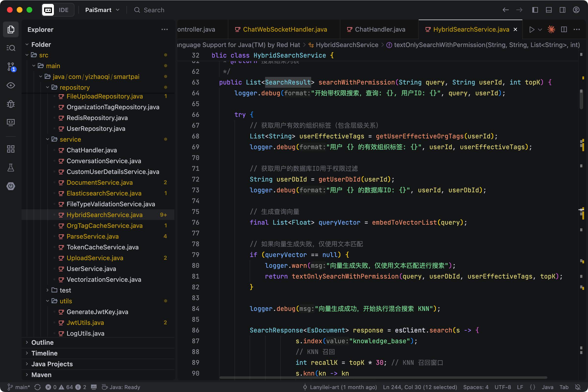
Task: Switch to the ChatWebSocketHandler.java tab
Action: click(x=284, y=29)
